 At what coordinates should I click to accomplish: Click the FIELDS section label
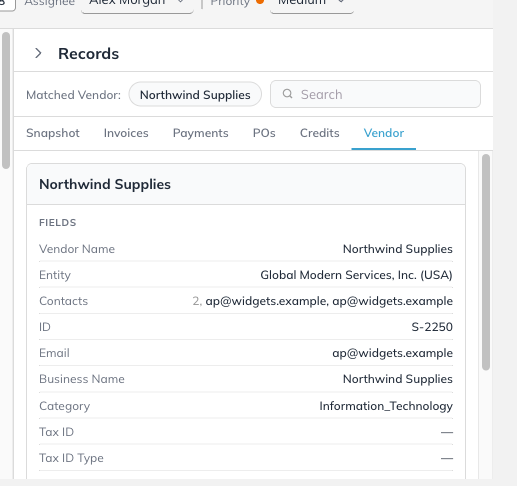tap(58, 223)
